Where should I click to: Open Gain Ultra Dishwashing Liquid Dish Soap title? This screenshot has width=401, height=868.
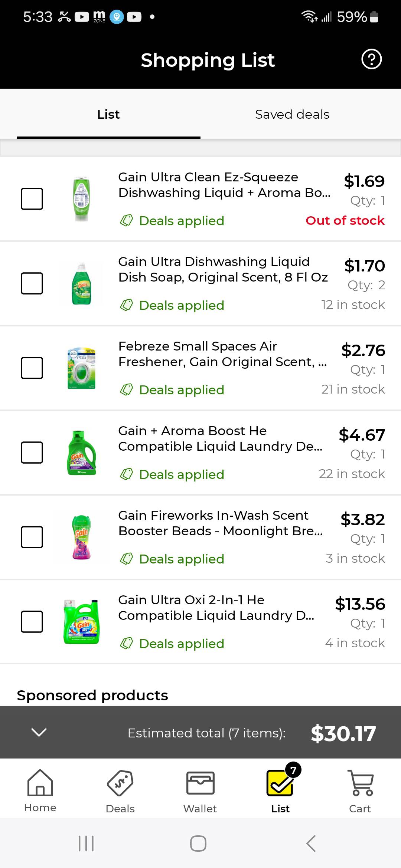(223, 269)
